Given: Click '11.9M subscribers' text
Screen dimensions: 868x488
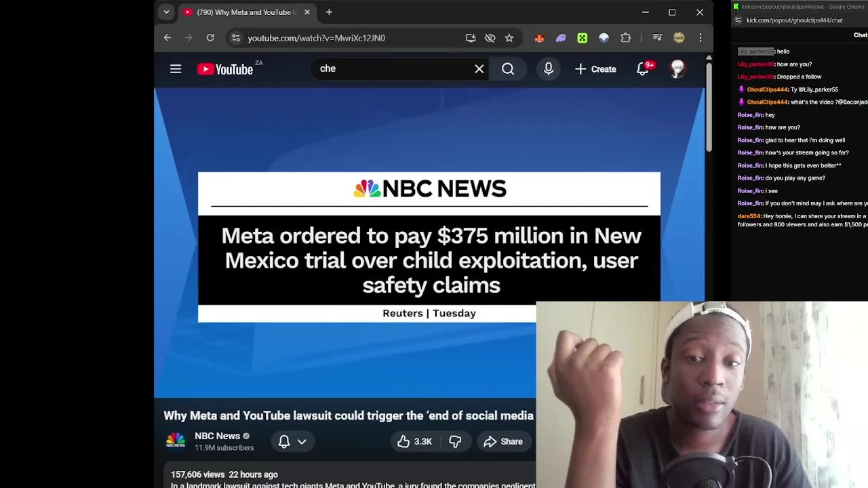Looking at the screenshot, I should (224, 448).
